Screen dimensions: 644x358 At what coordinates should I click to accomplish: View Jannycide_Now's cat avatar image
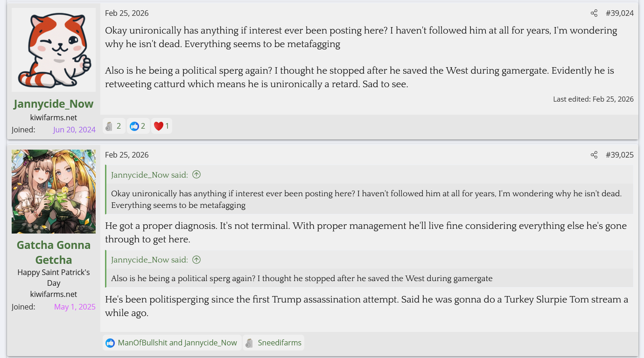[54, 50]
